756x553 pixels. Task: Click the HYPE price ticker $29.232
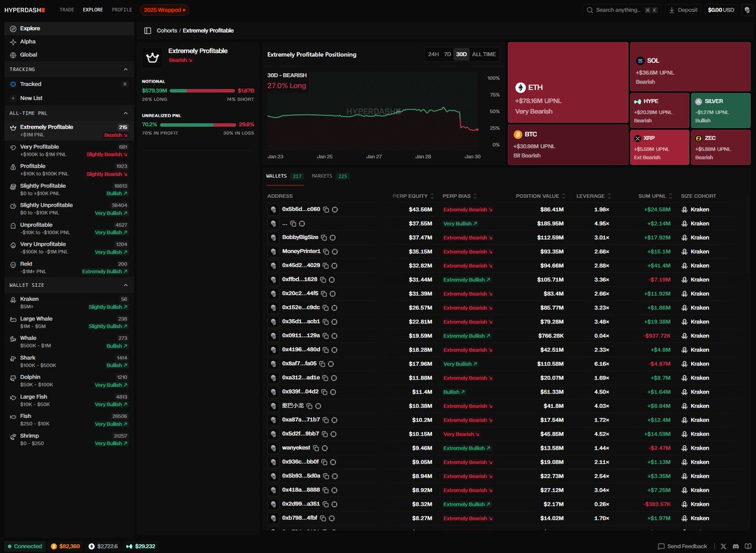coord(140,546)
